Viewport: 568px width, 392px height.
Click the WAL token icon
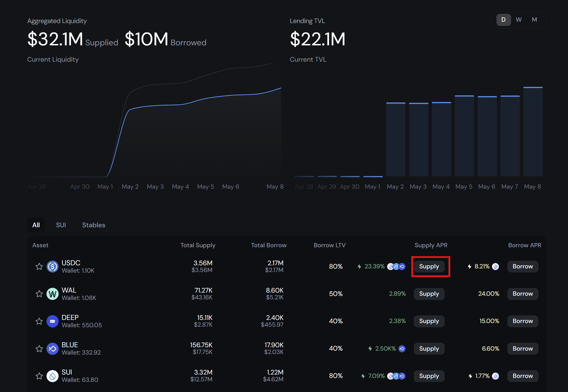click(x=52, y=294)
